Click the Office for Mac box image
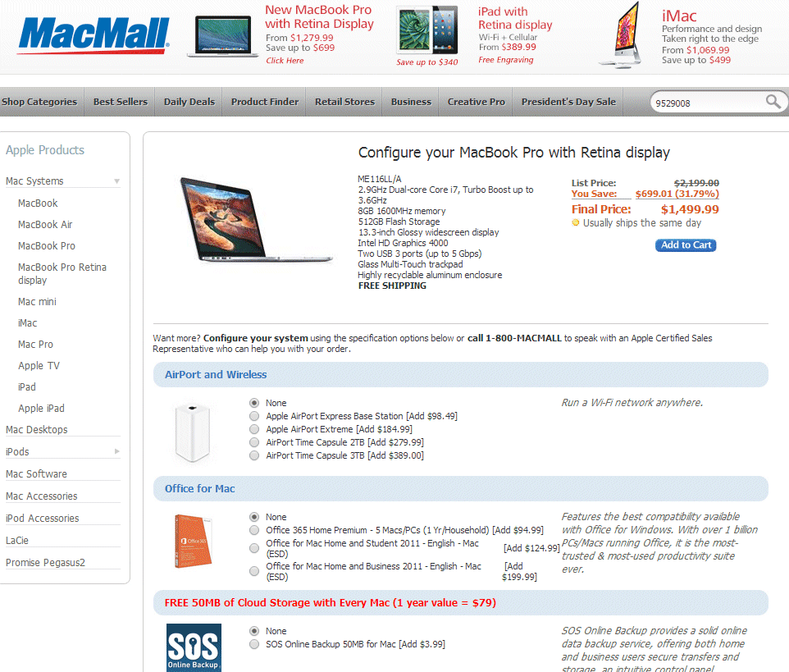The width and height of the screenshot is (789, 672). point(194,541)
